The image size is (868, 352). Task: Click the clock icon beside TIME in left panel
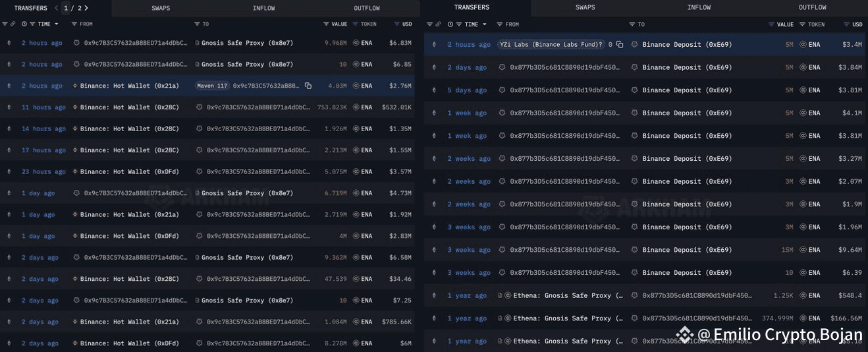point(24,24)
